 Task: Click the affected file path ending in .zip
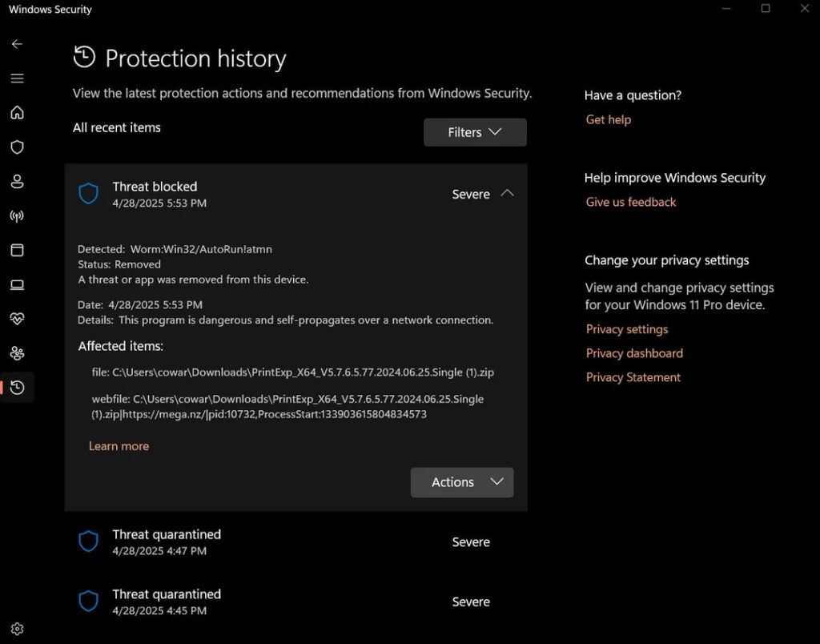pyautogui.click(x=293, y=372)
